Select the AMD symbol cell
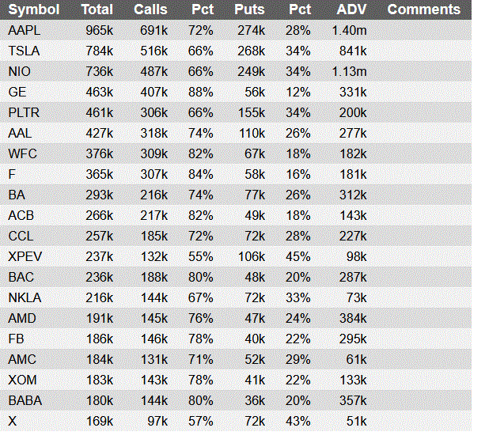 21,318
